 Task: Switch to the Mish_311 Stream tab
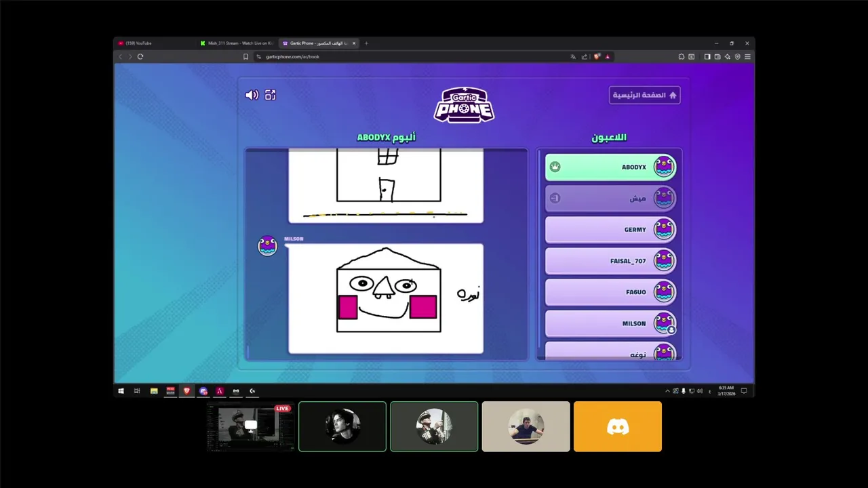click(x=237, y=43)
